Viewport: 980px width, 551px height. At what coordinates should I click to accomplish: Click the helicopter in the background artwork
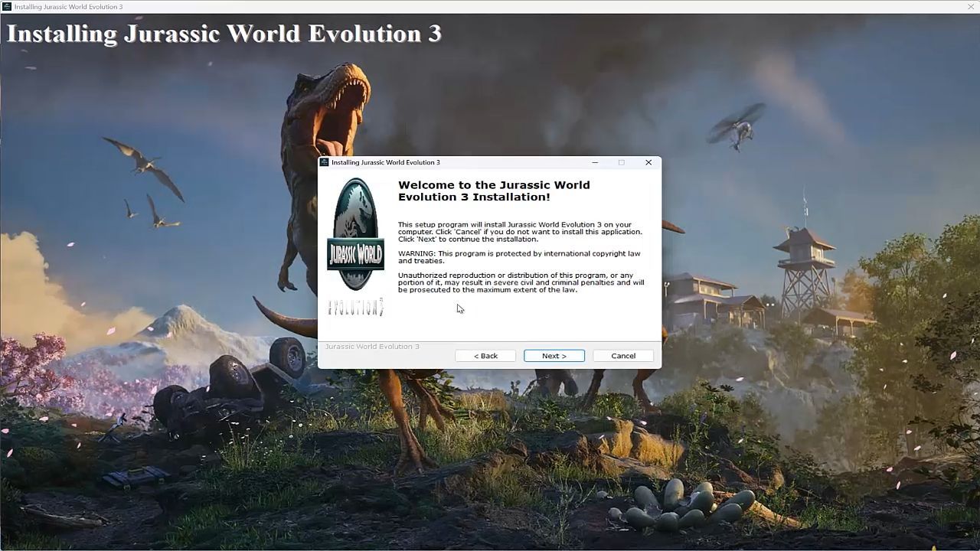coord(737,128)
